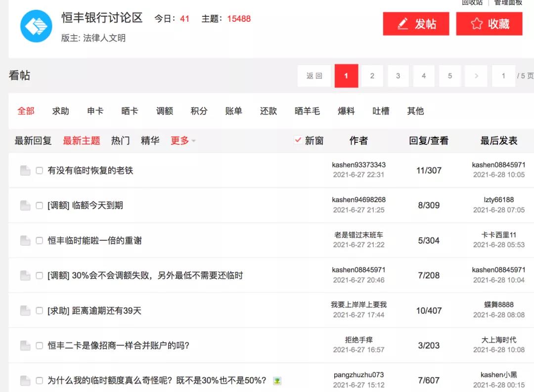Show 精华 threads
This screenshot has width=534, height=392.
click(150, 140)
